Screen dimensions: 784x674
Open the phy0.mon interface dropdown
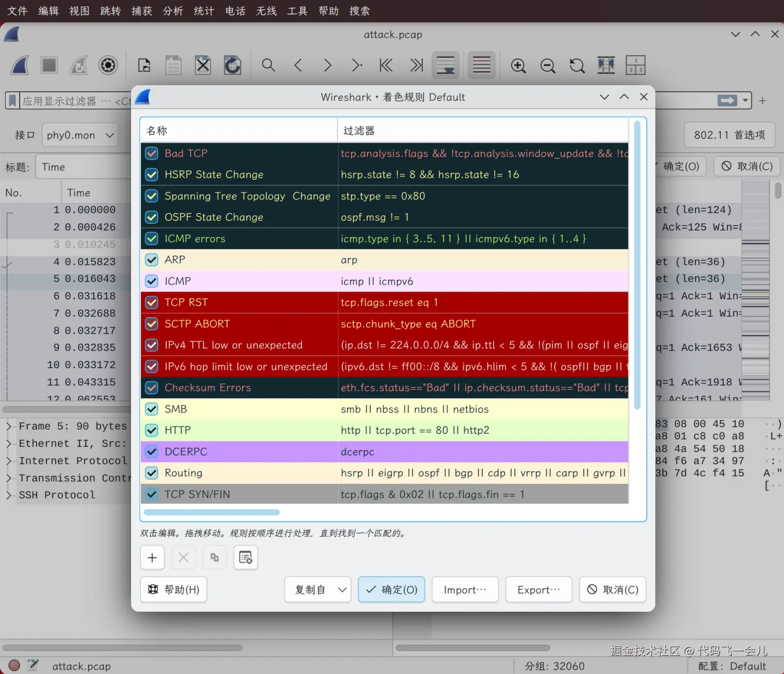(x=80, y=135)
